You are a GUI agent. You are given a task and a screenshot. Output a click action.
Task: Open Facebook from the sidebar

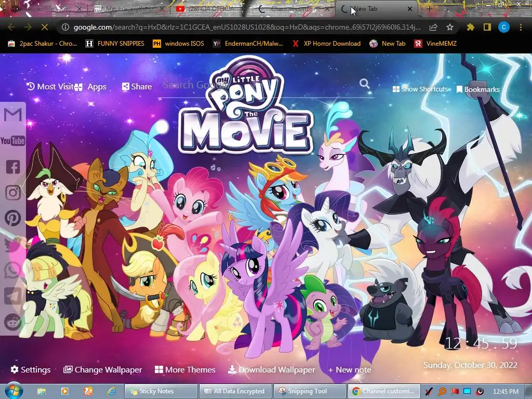[x=13, y=167]
